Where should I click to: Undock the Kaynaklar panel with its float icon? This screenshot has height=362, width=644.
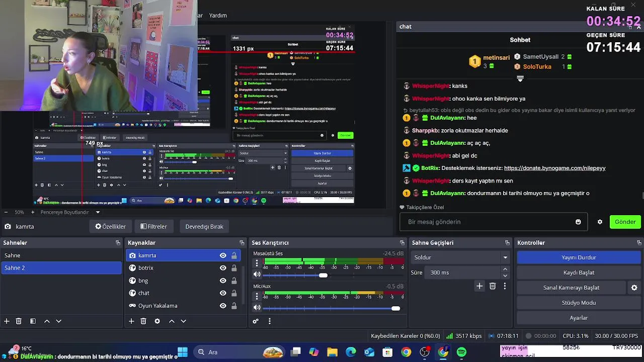point(242,243)
